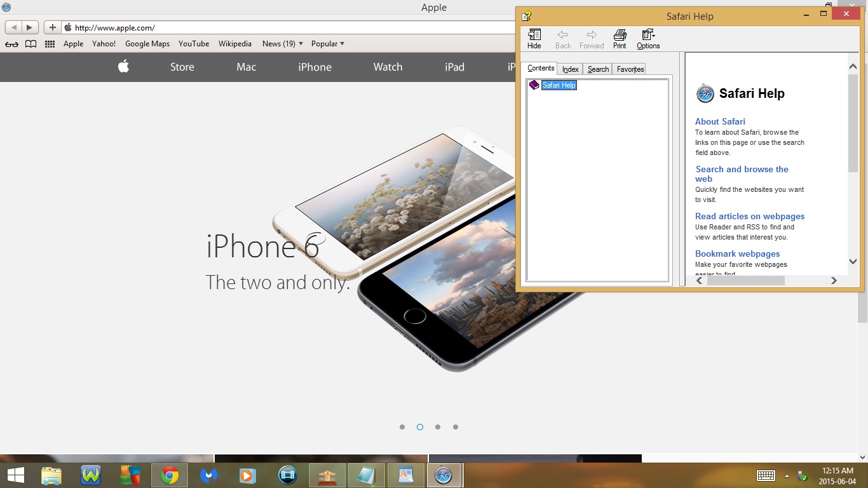Select the third carousel dot
Screen dimensions: 868x488
tap(438, 427)
